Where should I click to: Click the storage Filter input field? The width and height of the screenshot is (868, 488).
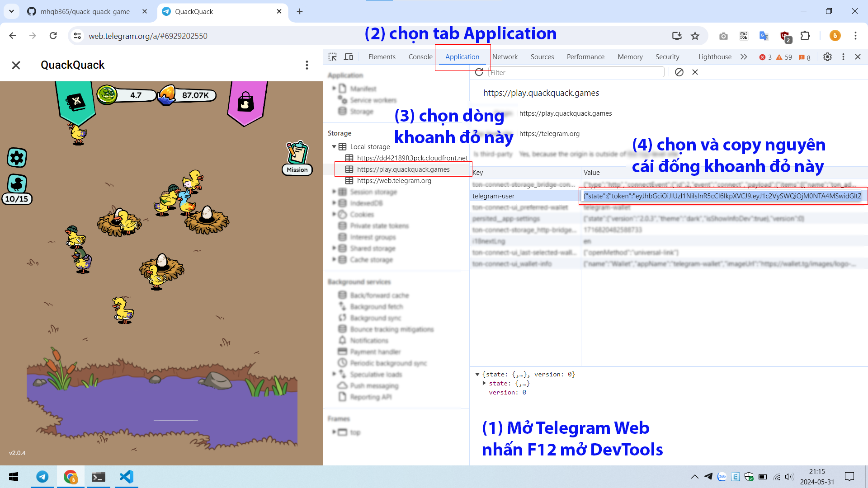(576, 72)
